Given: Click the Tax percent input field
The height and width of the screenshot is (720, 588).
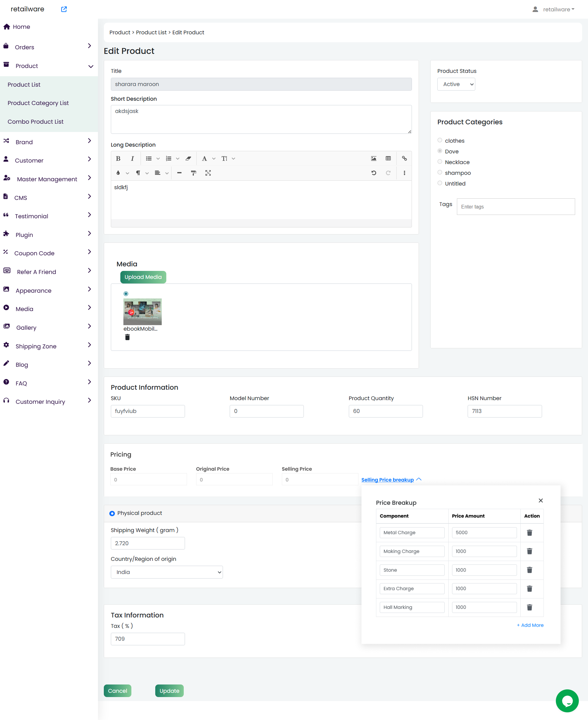Looking at the screenshot, I should [148, 639].
